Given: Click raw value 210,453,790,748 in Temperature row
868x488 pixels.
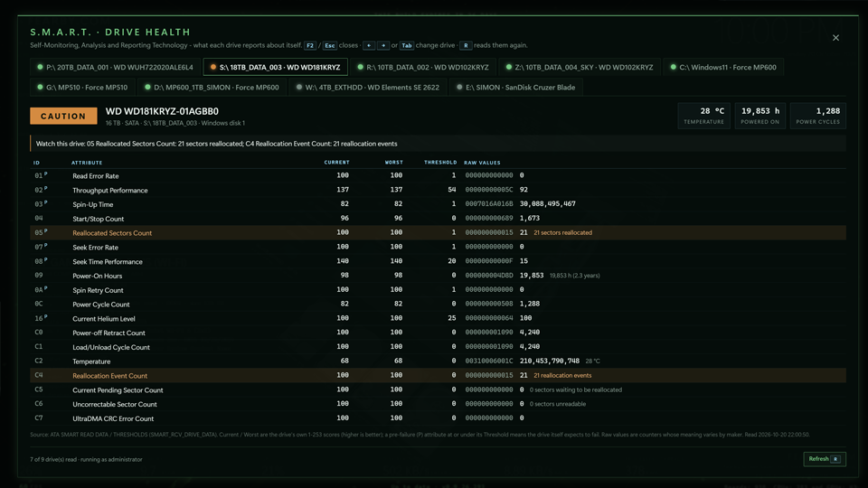Looking at the screenshot, I should click(549, 361).
